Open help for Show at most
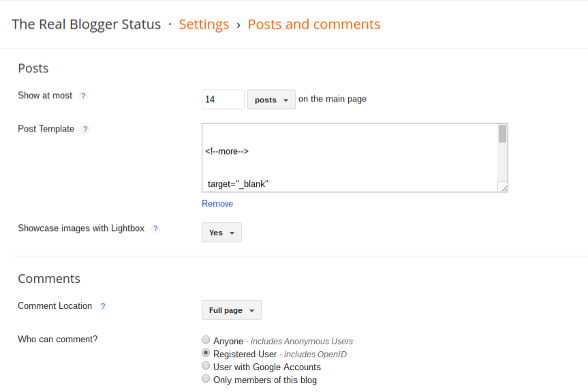Viewport: 588px width, 392px height. tap(83, 96)
